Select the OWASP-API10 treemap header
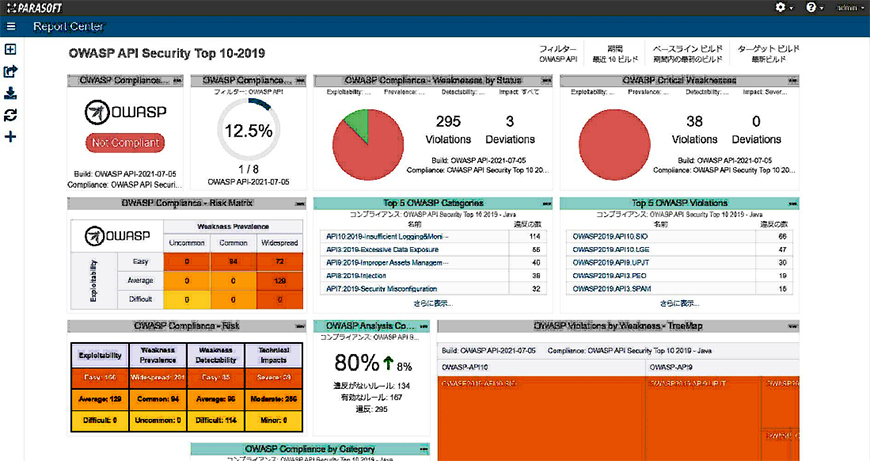The image size is (870, 461). 541,367
